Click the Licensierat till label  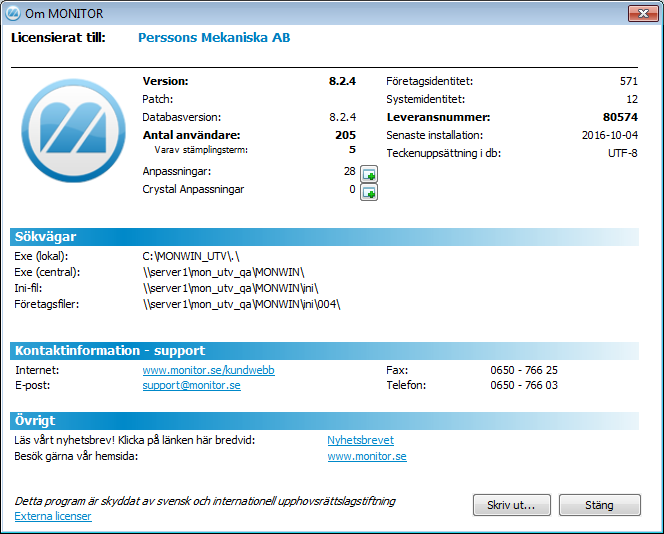coord(58,38)
